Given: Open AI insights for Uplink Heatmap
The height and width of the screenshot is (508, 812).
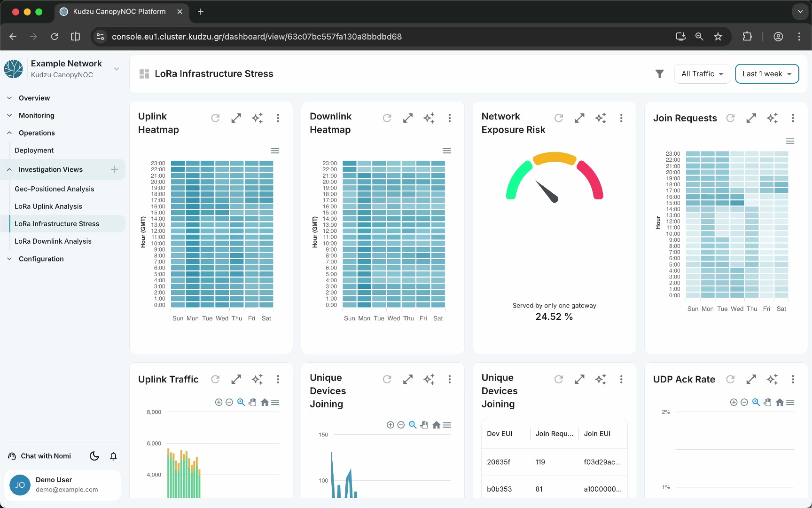Looking at the screenshot, I should tap(257, 118).
